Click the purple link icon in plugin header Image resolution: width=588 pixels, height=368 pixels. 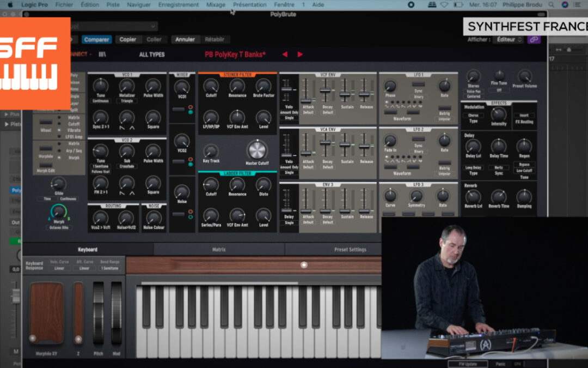point(534,39)
